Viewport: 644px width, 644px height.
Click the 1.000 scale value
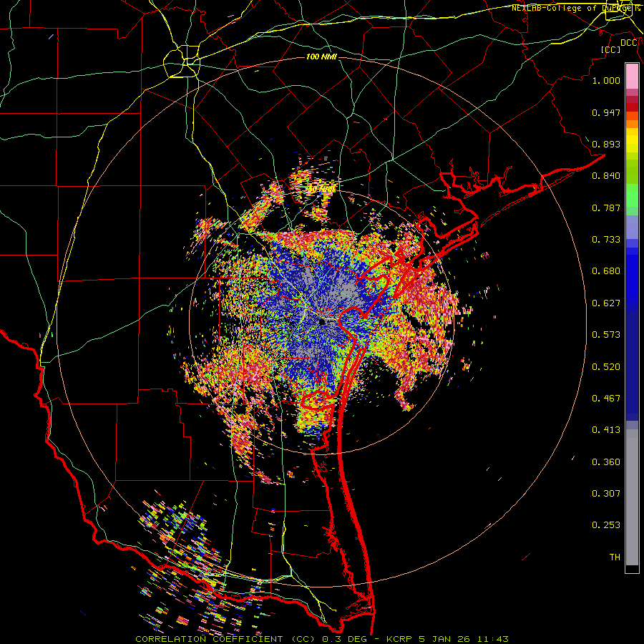[x=606, y=80]
